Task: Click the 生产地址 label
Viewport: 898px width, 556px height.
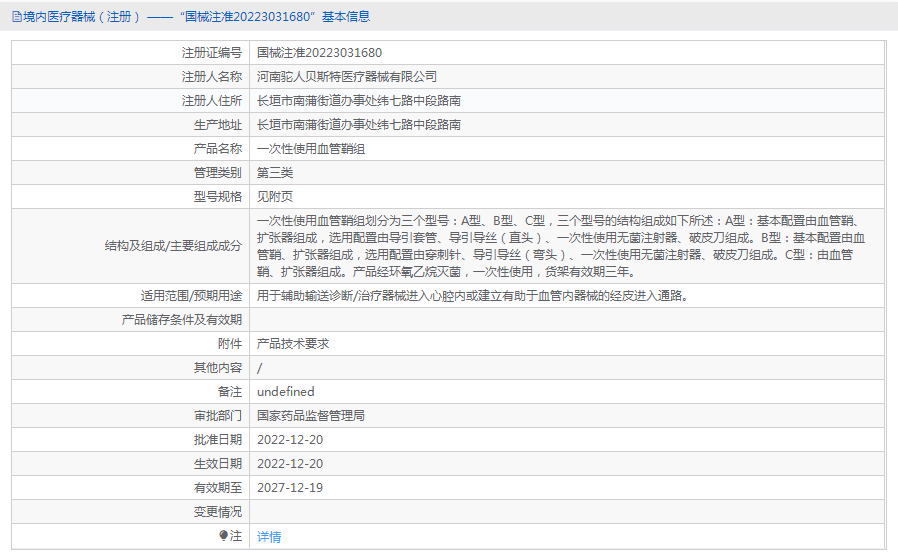Action: point(218,125)
